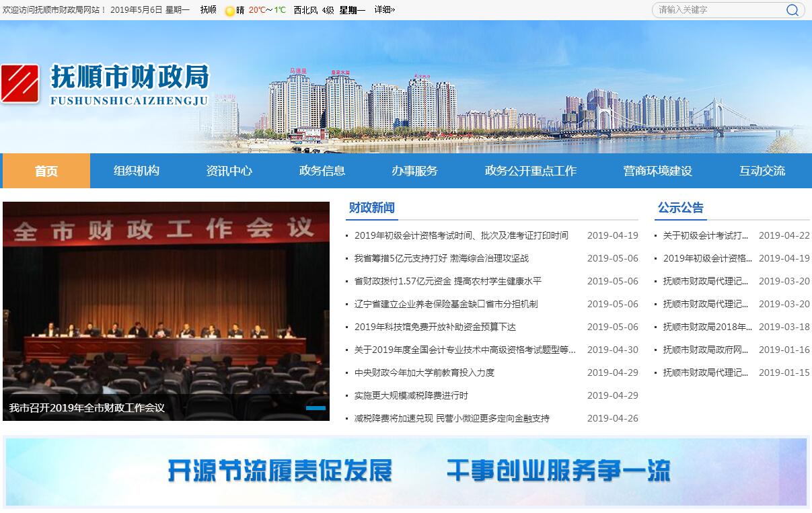Select 营商环境建设 in navigation bar
The width and height of the screenshot is (812, 513).
657,171
